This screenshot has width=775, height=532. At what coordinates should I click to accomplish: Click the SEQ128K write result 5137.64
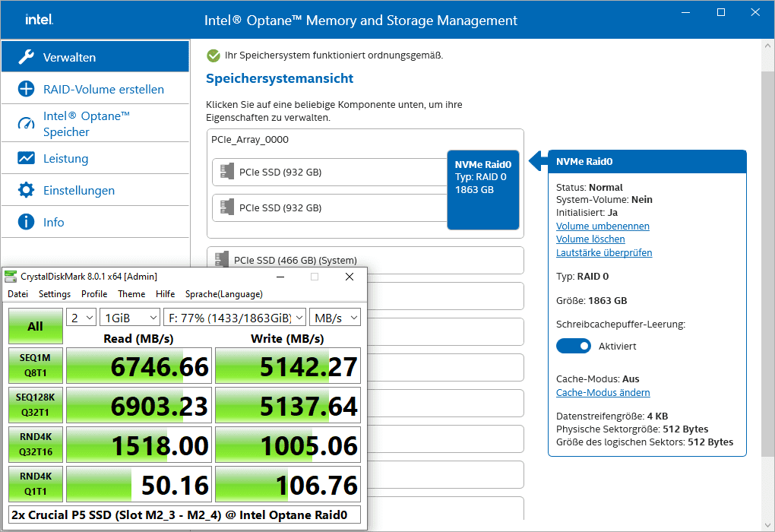[x=288, y=405]
